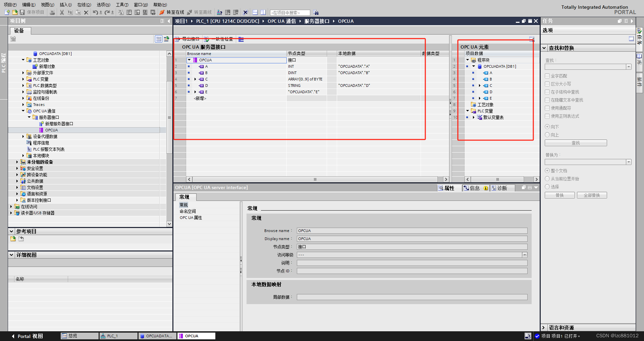644x341 pixels.
Task: Click the project tree details view icon
Action: click(x=159, y=39)
